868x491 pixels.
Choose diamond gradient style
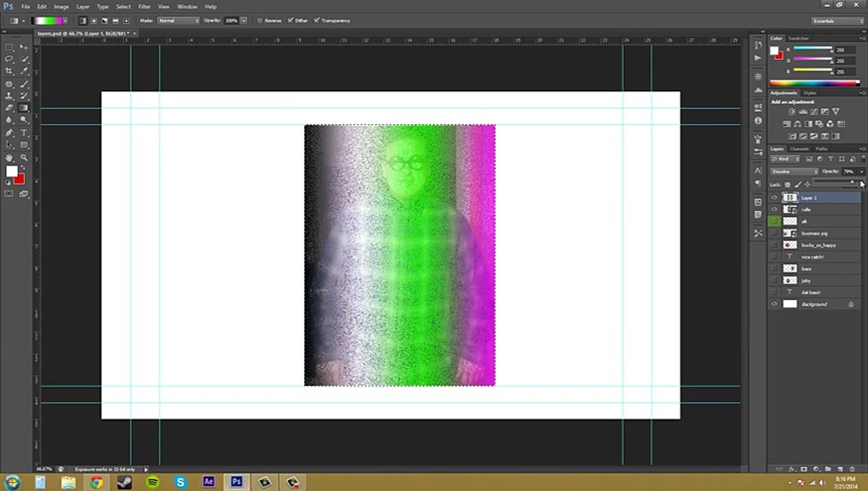pos(126,20)
